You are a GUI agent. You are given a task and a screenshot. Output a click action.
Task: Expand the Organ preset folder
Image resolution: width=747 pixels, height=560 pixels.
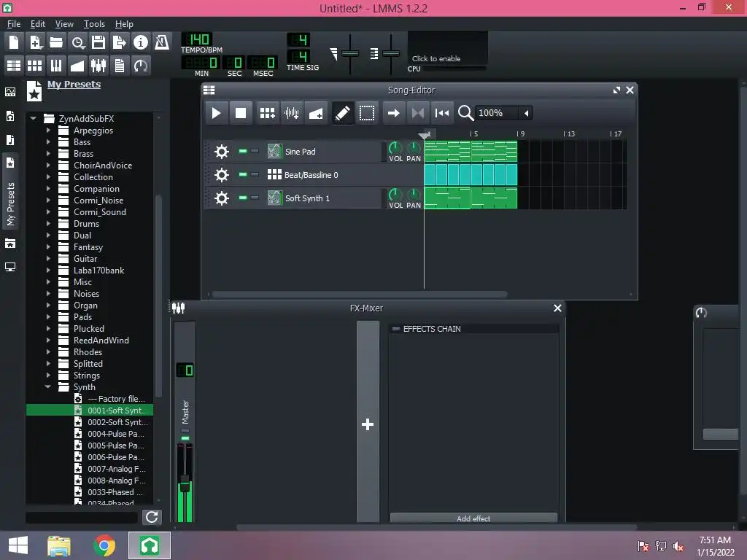point(48,306)
